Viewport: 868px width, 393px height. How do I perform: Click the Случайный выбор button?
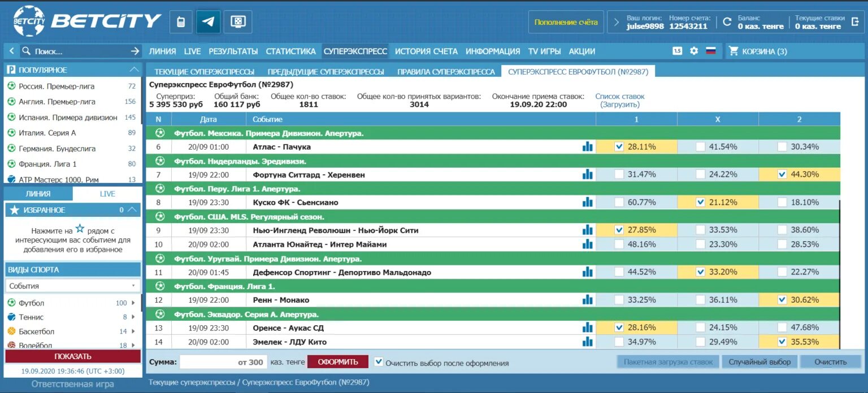pos(759,362)
